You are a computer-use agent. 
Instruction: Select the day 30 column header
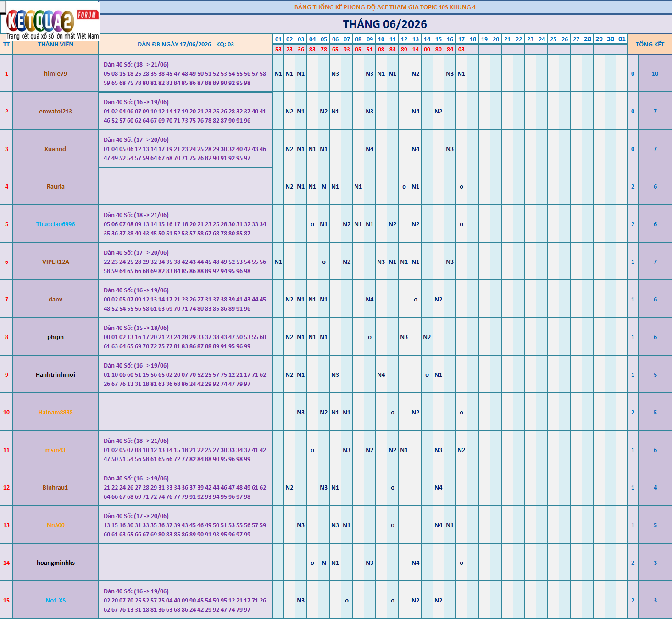coord(611,39)
